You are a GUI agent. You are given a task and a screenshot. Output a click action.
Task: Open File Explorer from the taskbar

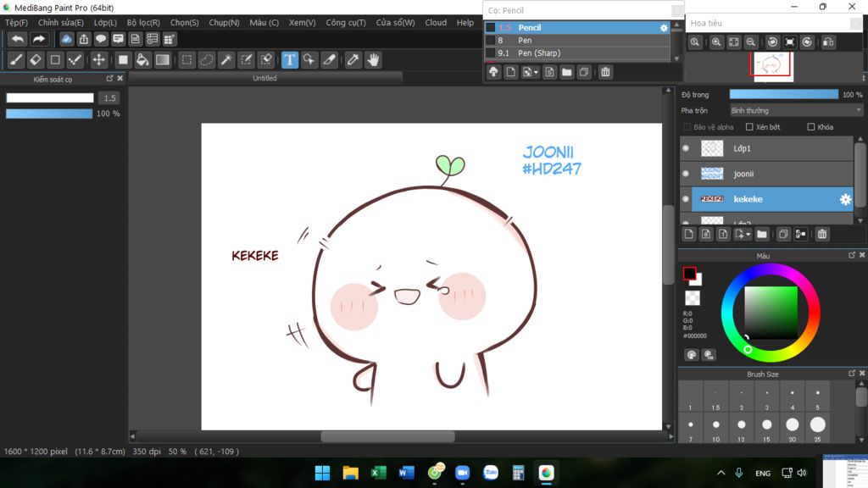click(x=350, y=473)
